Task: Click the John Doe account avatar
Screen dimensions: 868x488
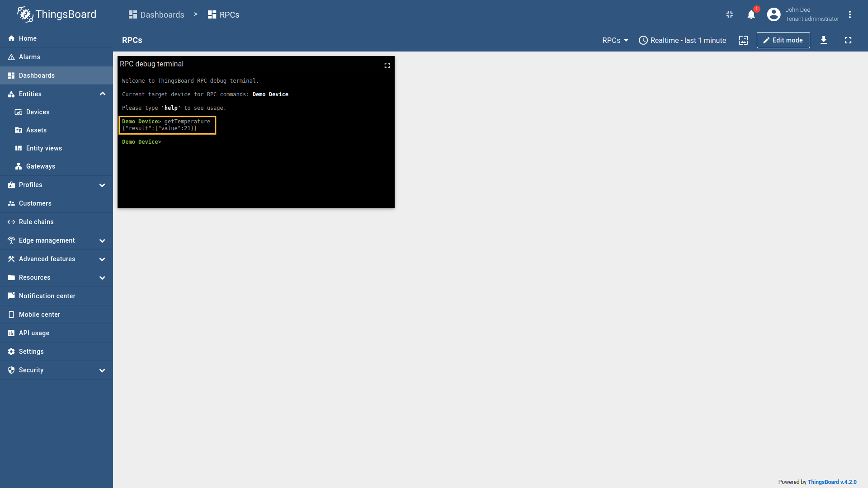Action: pyautogui.click(x=774, y=15)
